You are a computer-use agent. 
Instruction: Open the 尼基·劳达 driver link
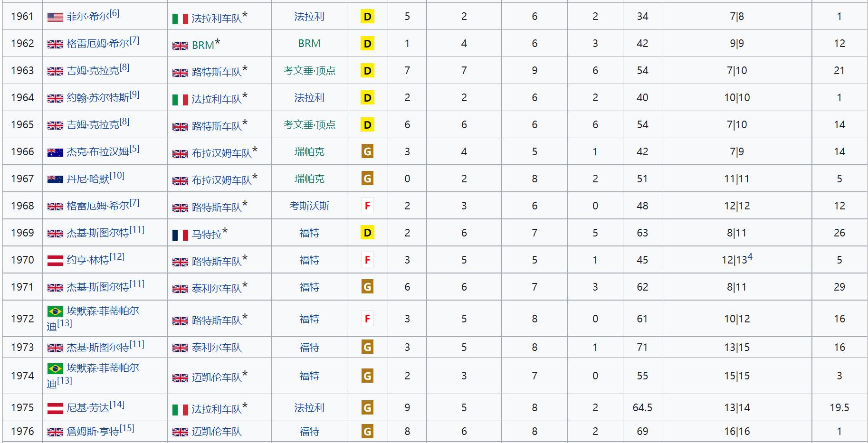88,408
